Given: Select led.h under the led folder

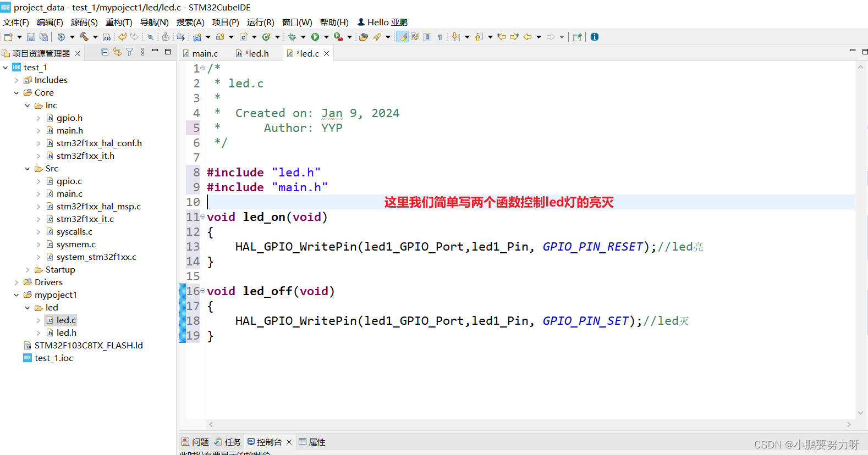Looking at the screenshot, I should pyautogui.click(x=67, y=333).
